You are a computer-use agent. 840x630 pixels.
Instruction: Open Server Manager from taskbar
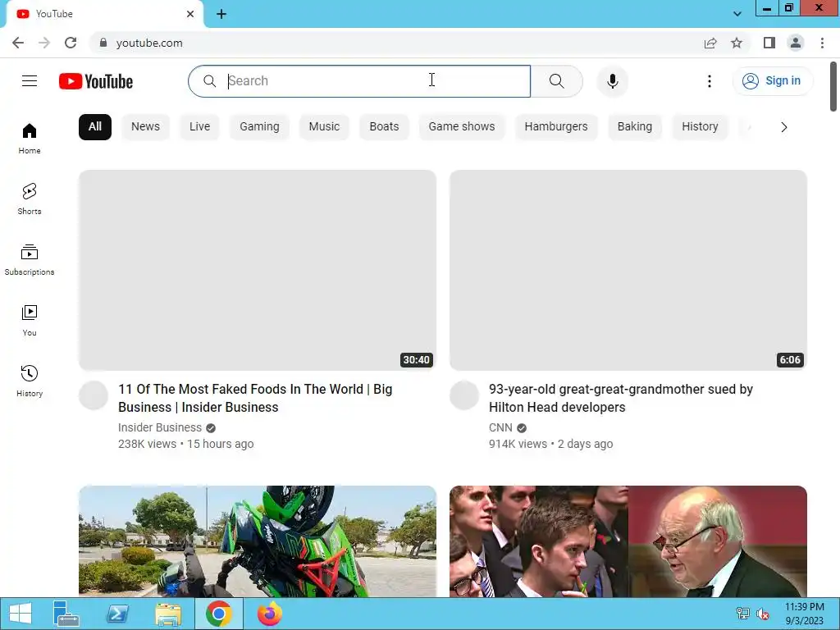click(66, 614)
